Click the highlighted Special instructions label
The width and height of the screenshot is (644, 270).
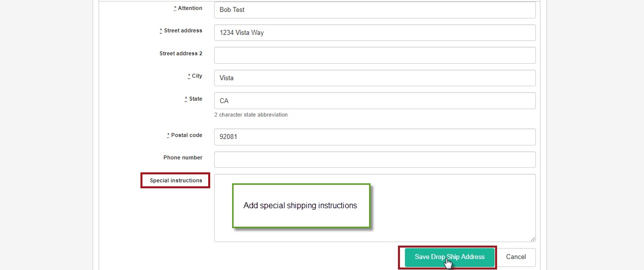(176, 180)
